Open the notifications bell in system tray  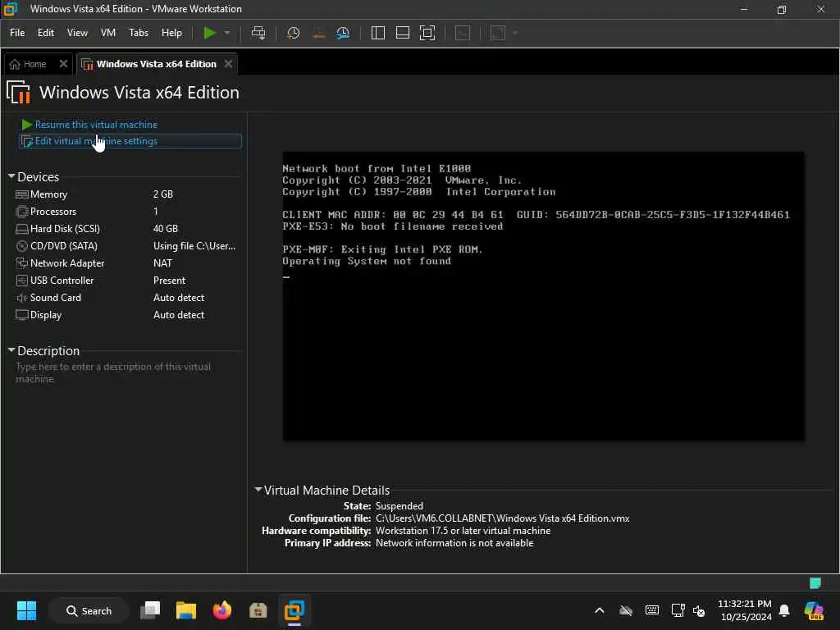tap(784, 610)
